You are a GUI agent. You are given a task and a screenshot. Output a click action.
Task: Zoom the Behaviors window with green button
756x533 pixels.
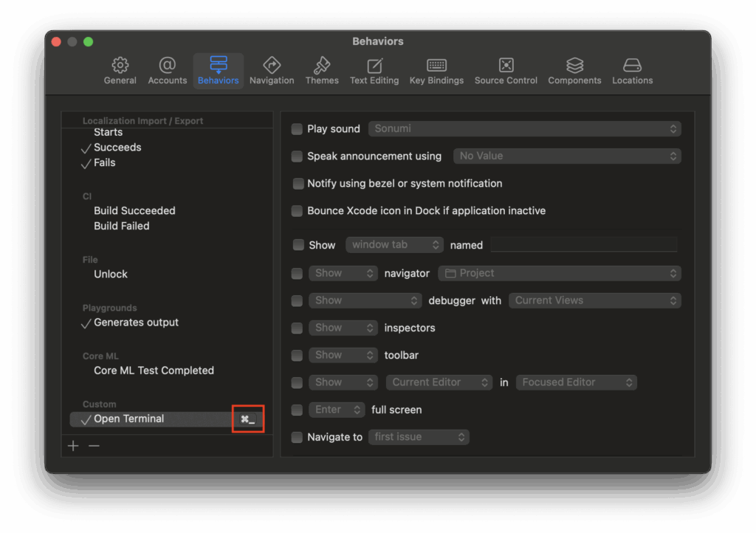pos(89,42)
